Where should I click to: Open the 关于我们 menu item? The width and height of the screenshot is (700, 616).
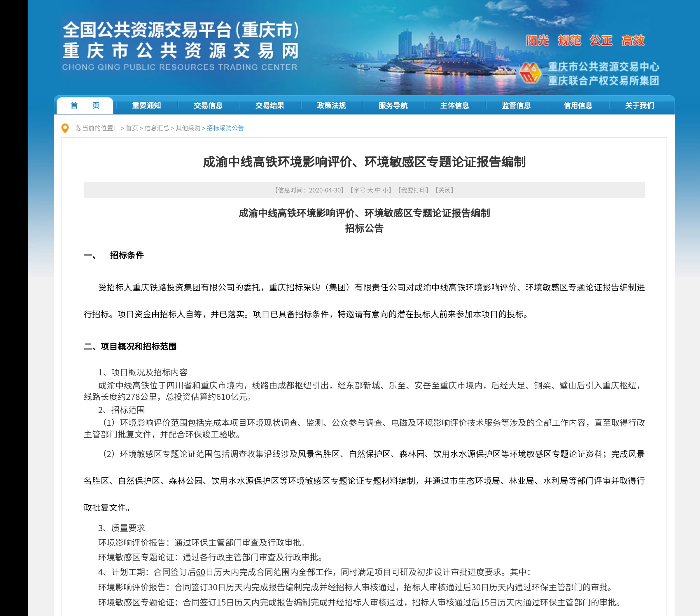640,106
